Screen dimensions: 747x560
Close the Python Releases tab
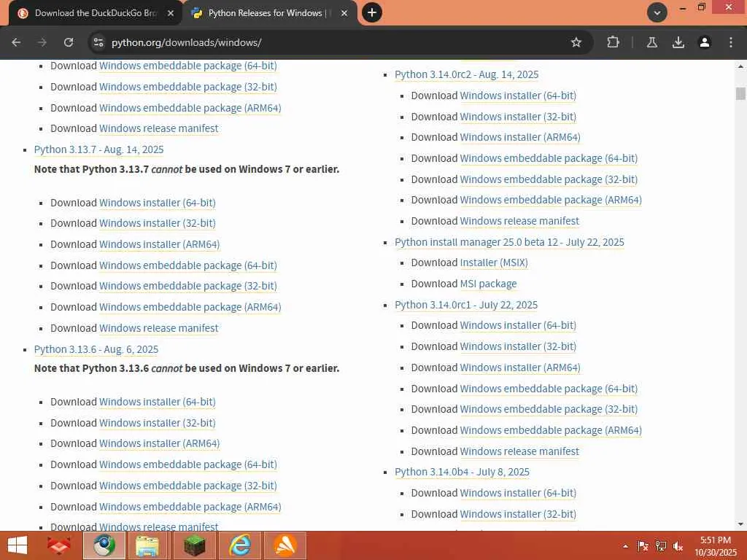(x=344, y=13)
